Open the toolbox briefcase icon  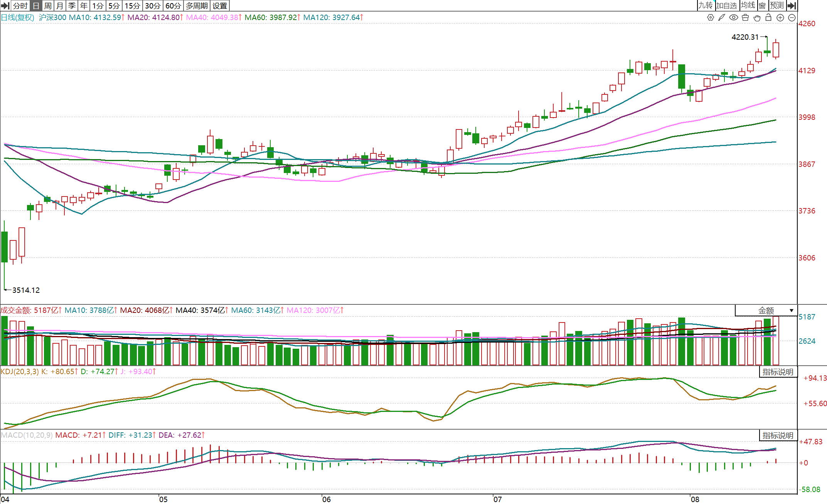(745, 18)
